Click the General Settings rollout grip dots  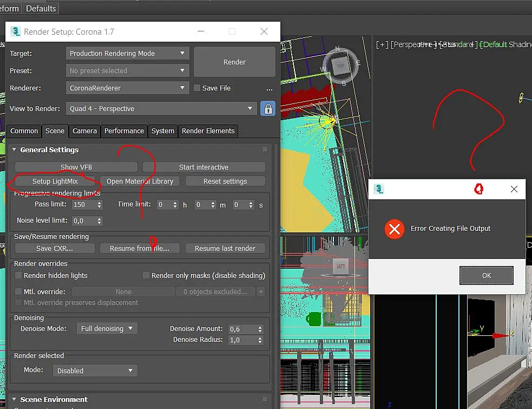[265, 150]
